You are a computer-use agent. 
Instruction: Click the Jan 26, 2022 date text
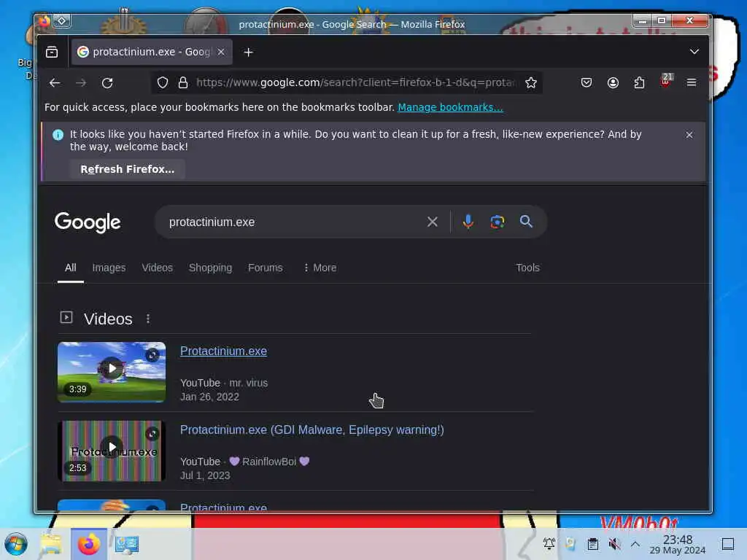point(209,397)
